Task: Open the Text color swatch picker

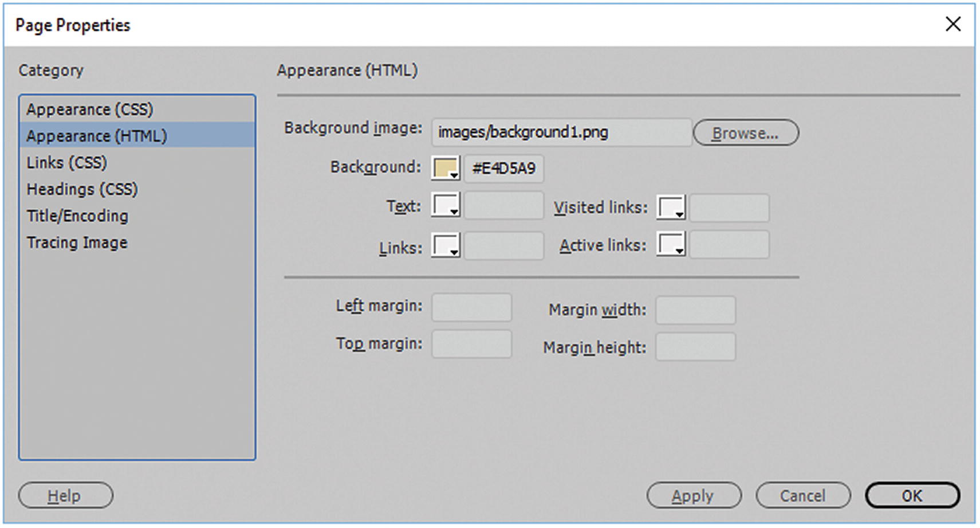Action: [x=446, y=206]
